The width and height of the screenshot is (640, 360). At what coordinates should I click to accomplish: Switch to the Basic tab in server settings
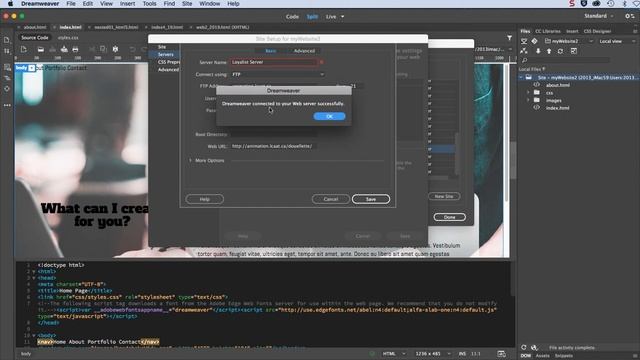pyautogui.click(x=271, y=51)
